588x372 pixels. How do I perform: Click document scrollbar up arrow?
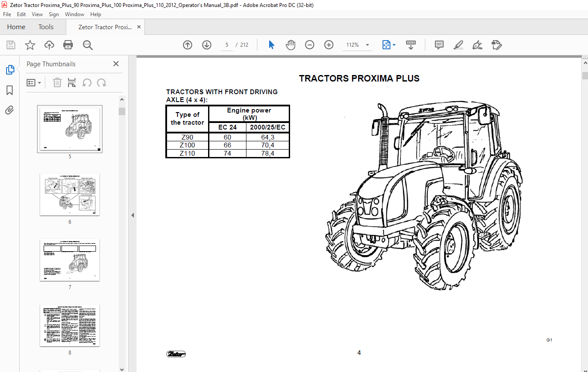585,63
